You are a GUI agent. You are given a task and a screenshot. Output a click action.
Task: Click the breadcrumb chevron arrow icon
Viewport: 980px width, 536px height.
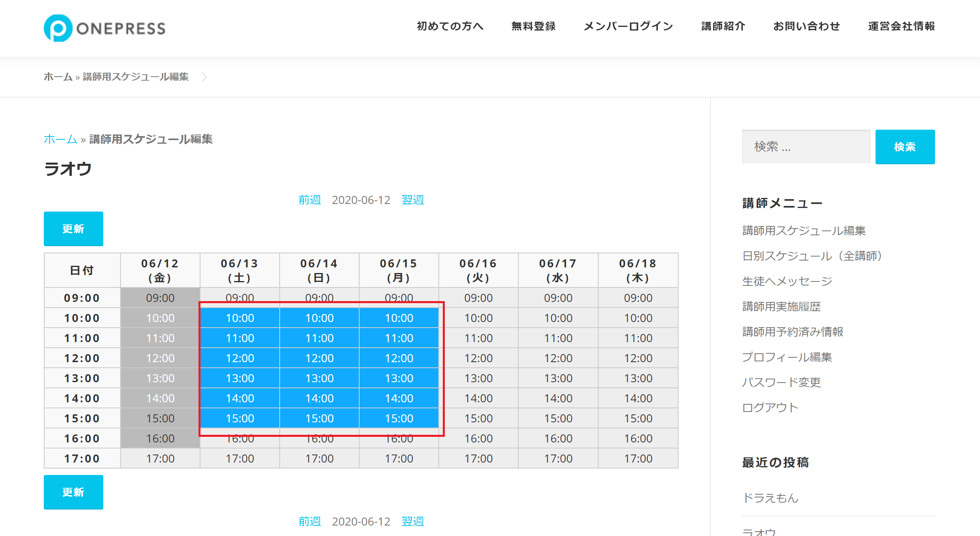tap(204, 77)
